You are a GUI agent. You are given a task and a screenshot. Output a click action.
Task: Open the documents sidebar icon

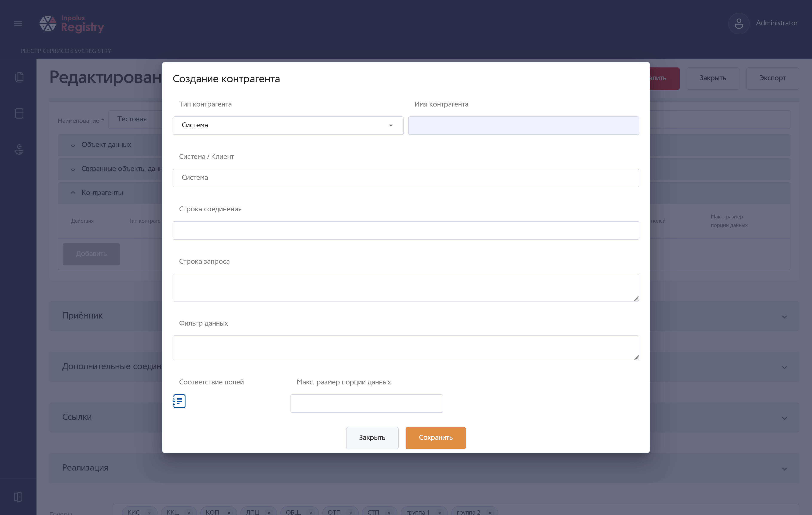[19, 77]
